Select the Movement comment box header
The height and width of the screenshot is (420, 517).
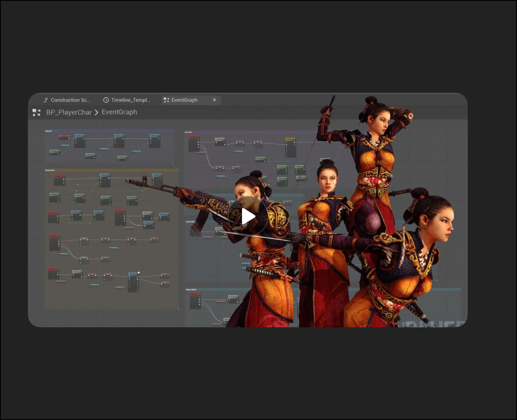112,170
